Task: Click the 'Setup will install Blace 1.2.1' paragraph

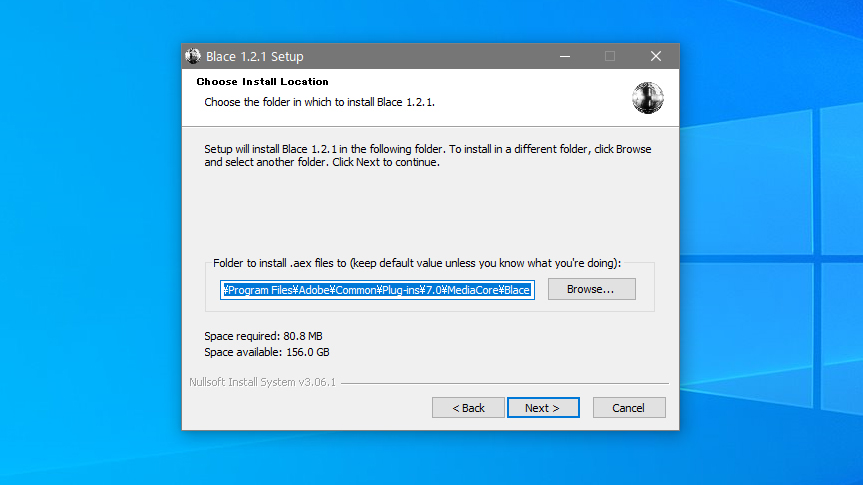Action: pos(428,156)
